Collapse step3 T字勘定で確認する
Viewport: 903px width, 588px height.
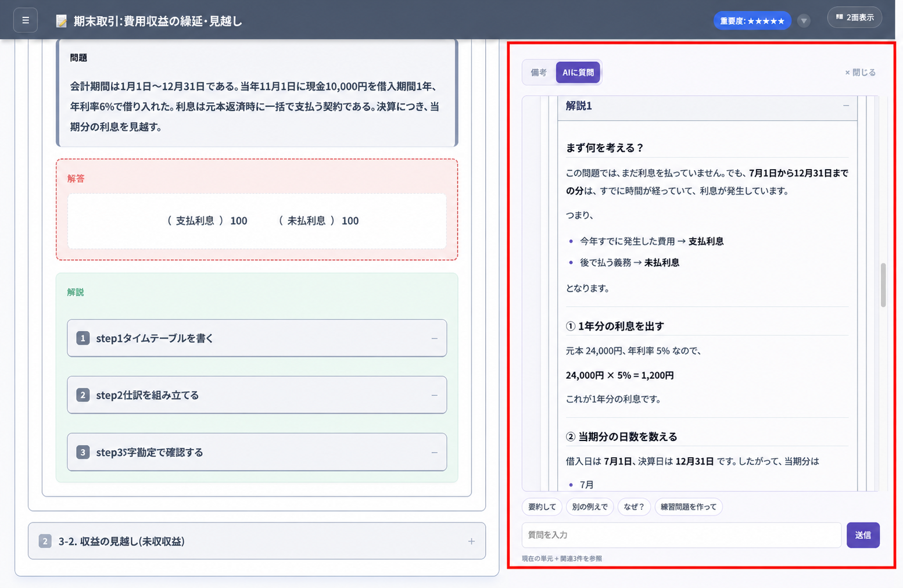(434, 452)
